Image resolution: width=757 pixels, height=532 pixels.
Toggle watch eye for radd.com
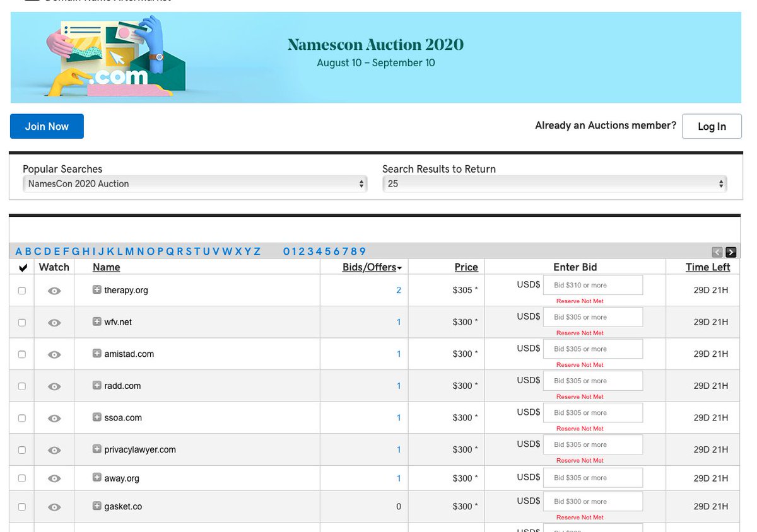54,386
